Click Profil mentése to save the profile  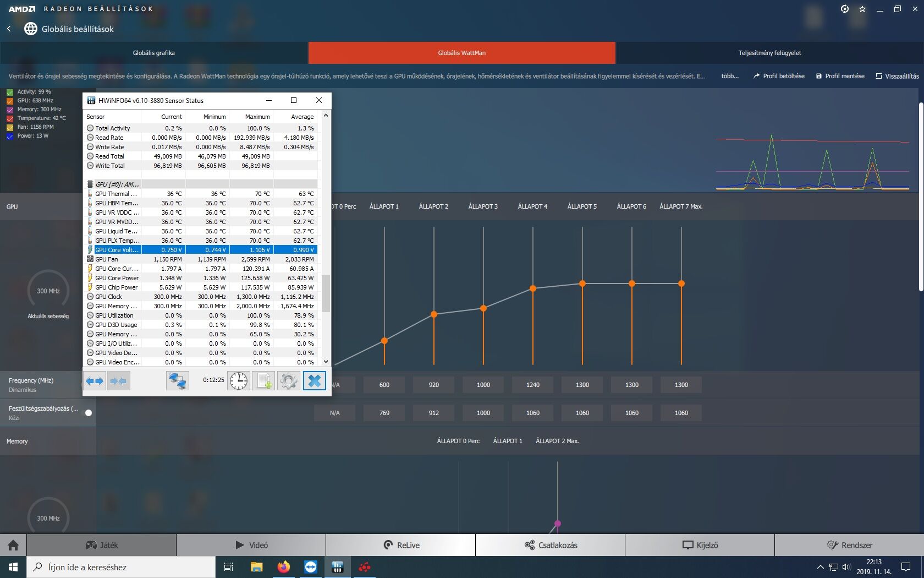pyautogui.click(x=840, y=76)
